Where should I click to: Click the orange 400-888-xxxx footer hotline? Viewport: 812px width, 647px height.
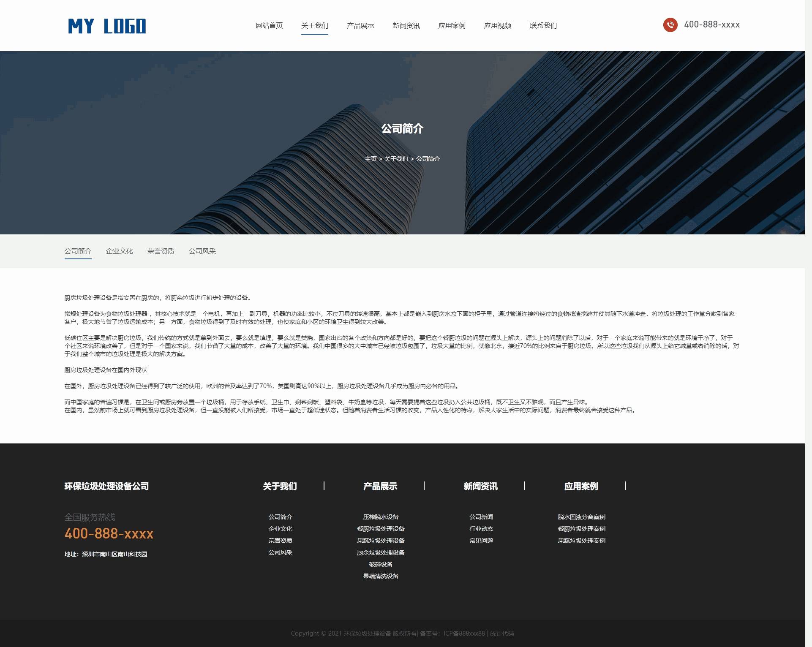[x=109, y=534]
